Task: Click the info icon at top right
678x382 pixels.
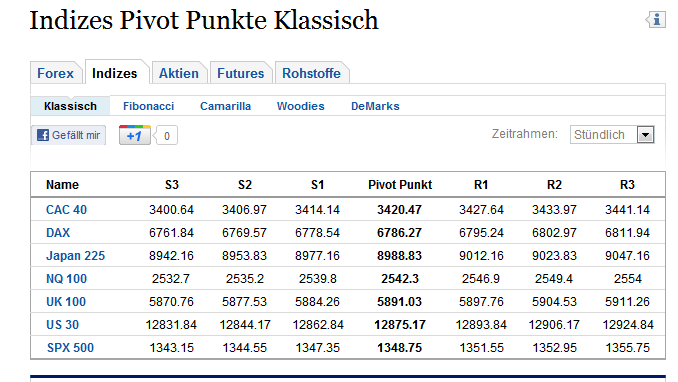Action: point(656,19)
